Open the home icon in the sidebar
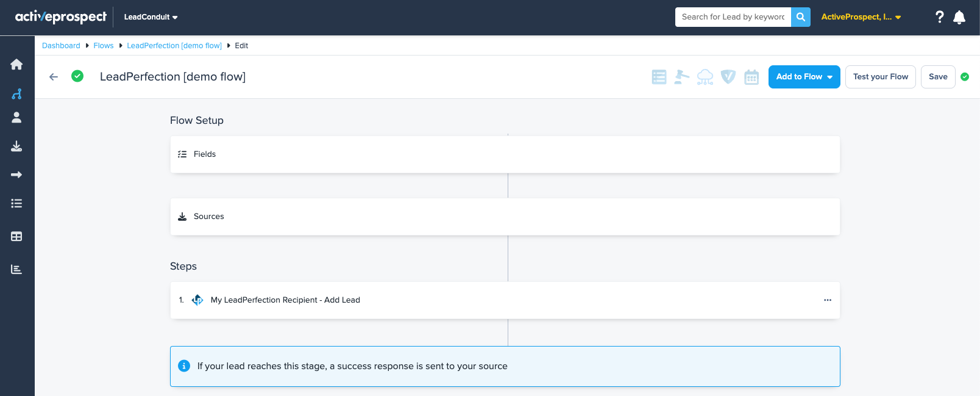 pos(16,65)
